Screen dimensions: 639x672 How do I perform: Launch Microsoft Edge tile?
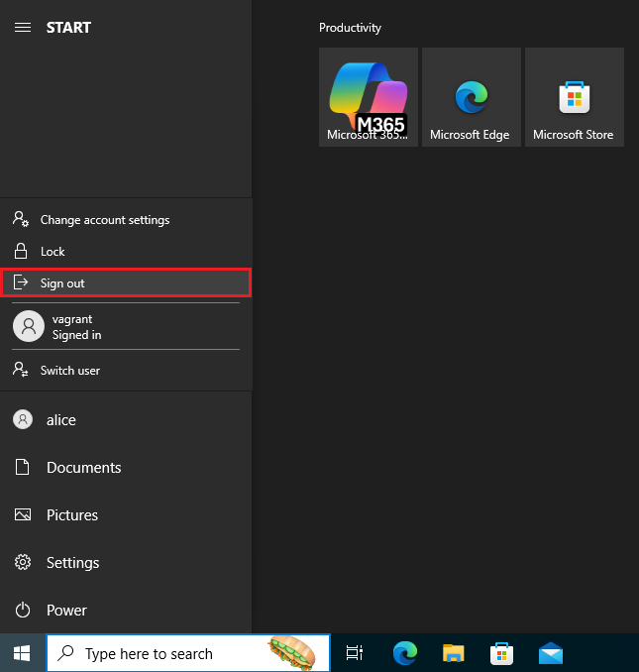472,97
